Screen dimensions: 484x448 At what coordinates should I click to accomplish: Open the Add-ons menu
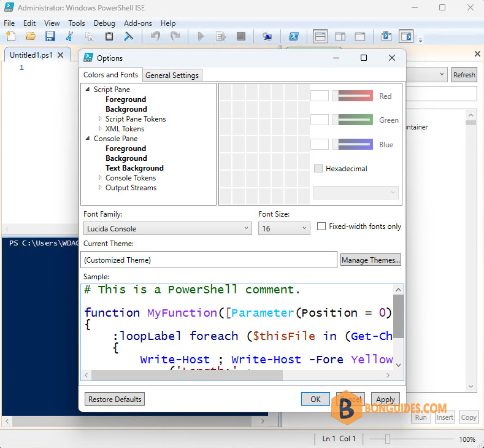137,23
